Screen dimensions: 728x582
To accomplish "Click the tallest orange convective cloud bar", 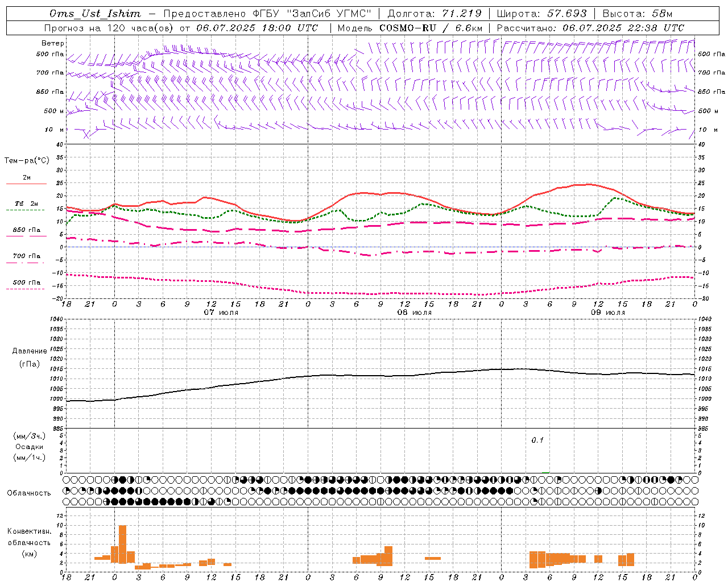I will click(122, 543).
